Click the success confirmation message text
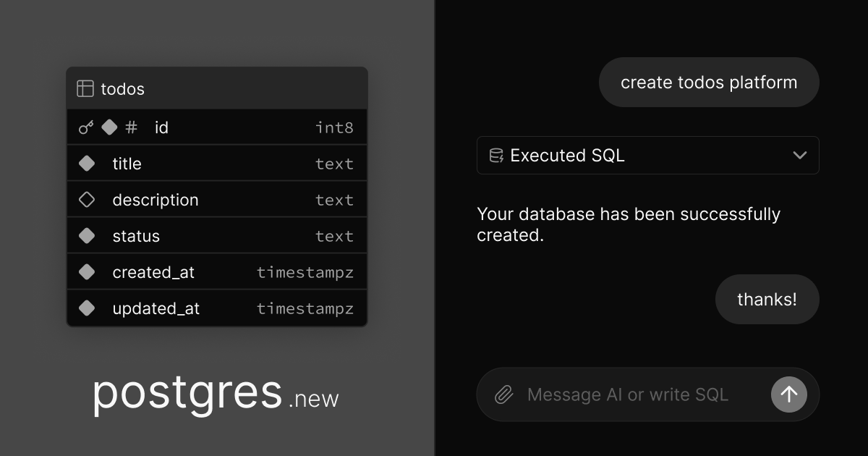The height and width of the screenshot is (456, 868). [628, 224]
